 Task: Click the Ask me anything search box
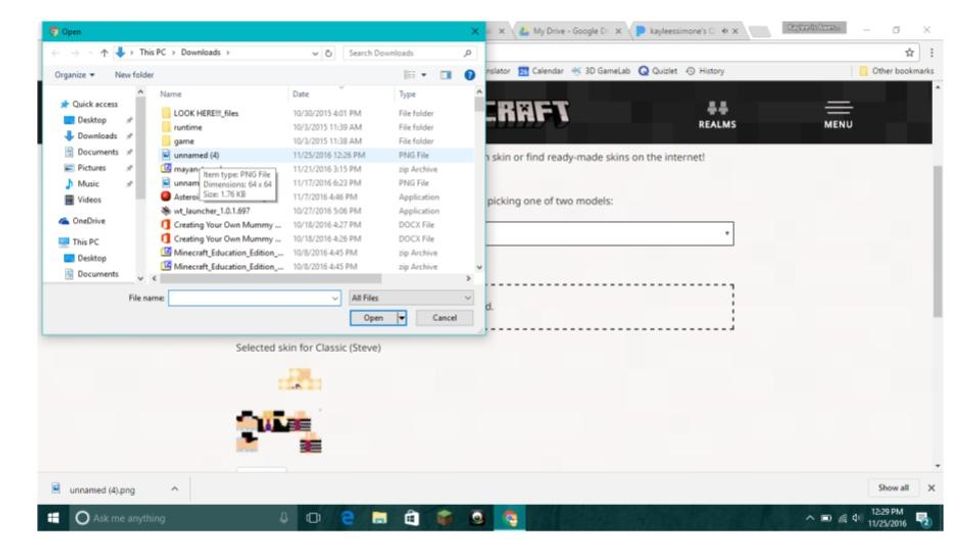tap(181, 518)
